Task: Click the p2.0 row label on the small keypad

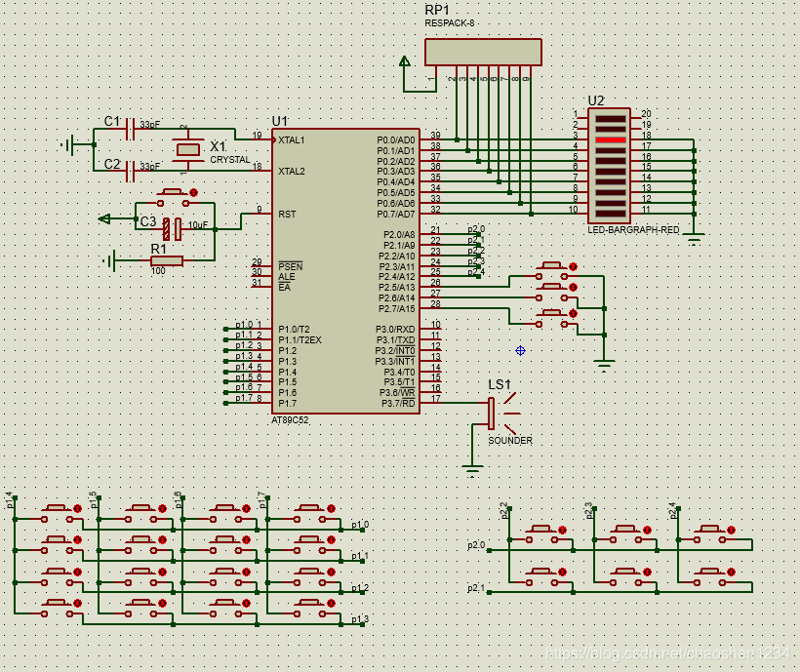Action: point(476,545)
